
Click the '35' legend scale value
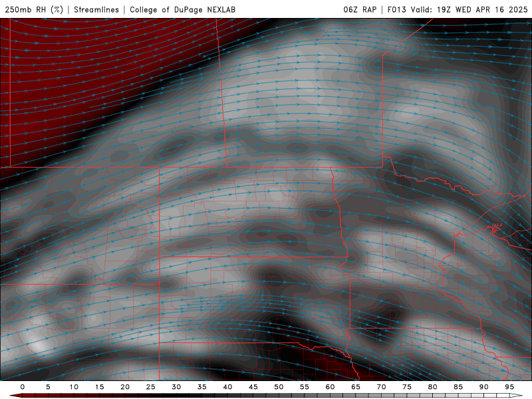pos(202,387)
